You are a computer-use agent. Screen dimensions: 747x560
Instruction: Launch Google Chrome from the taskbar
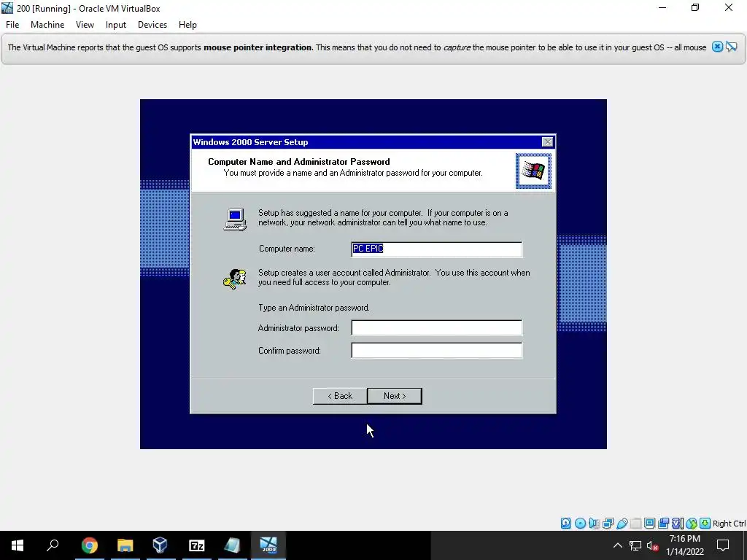tap(89, 545)
